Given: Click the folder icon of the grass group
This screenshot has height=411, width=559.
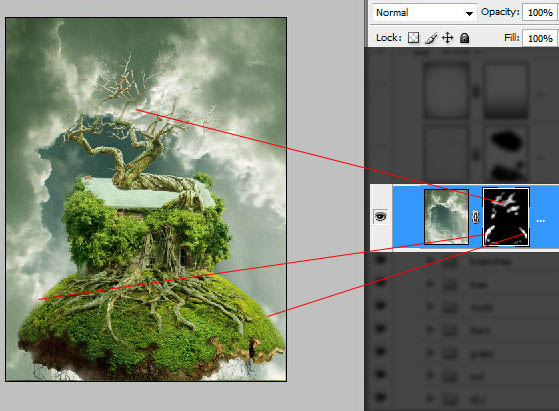Looking at the screenshot, I should 450,354.
